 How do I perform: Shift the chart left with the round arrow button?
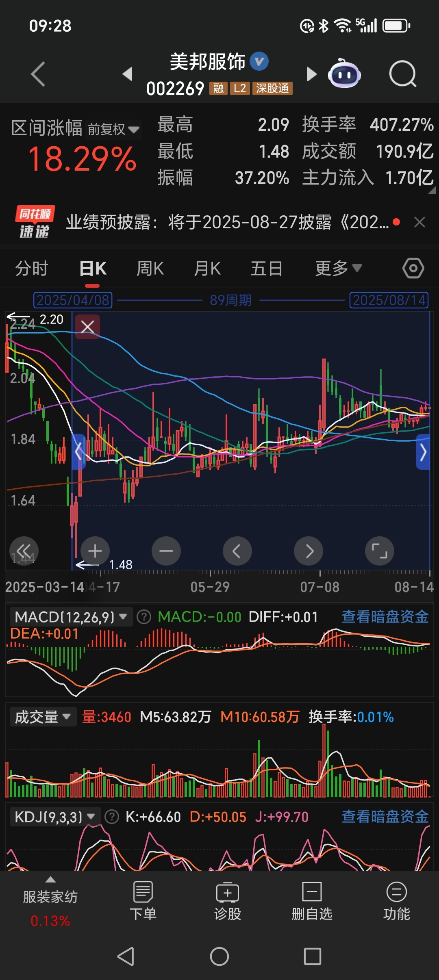click(x=237, y=551)
